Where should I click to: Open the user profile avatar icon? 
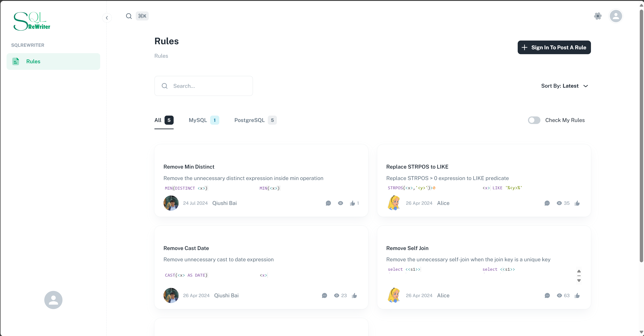pos(616,16)
